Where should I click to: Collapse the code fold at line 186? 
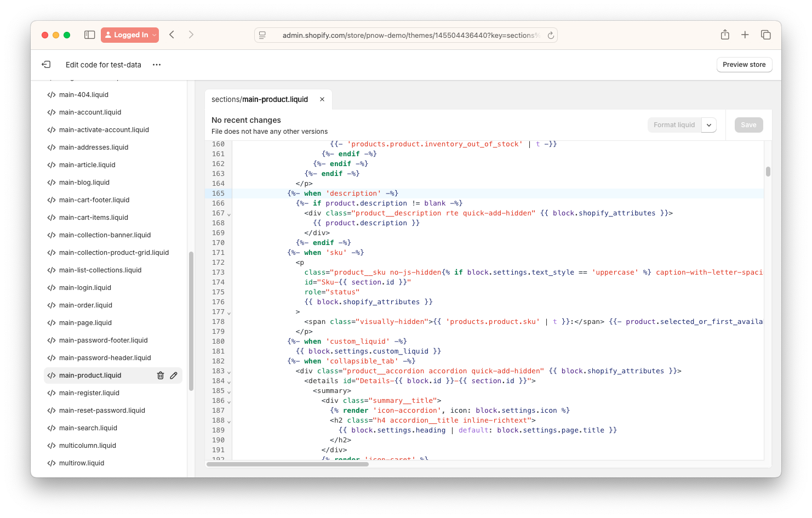pos(229,401)
